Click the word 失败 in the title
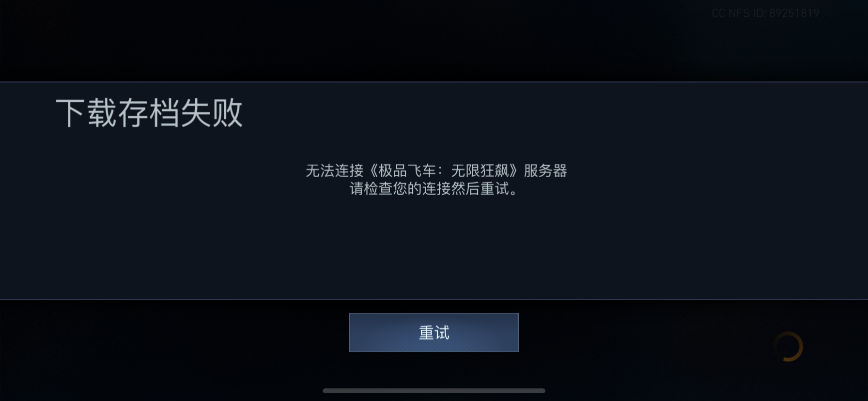This screenshot has width=868, height=401. tap(212, 113)
